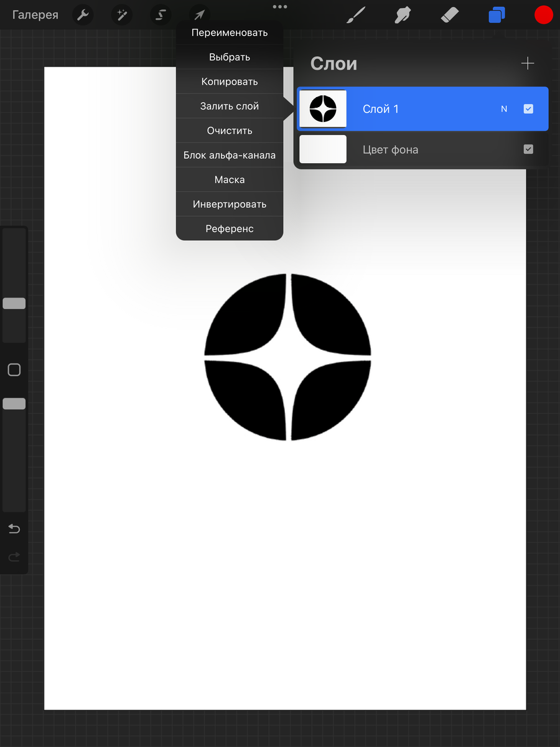The height and width of the screenshot is (747, 560).
Task: Open the red color picker circle
Action: point(544,15)
